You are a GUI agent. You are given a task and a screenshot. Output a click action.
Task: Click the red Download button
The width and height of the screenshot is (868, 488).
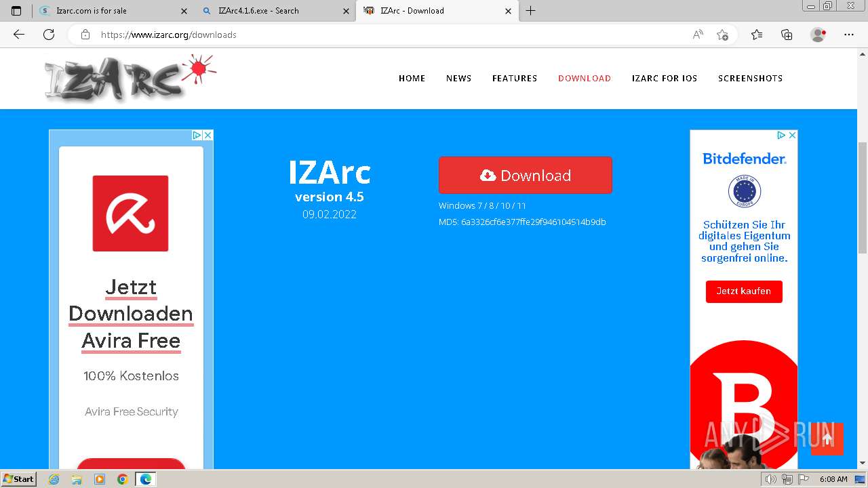click(526, 176)
